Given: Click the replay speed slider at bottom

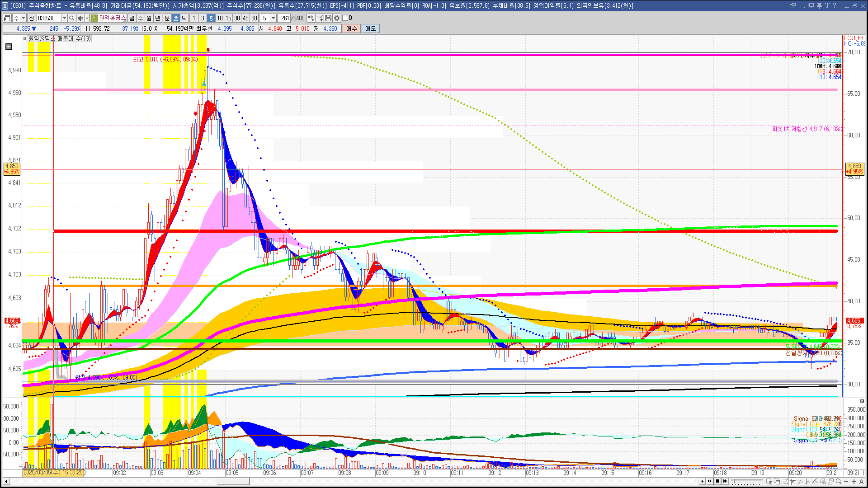Looking at the screenshot, I should [747, 482].
